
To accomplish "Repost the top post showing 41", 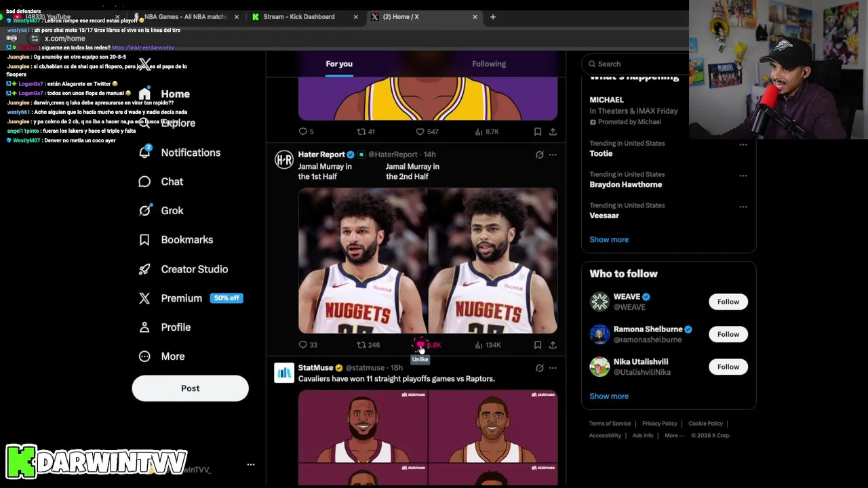I will click(x=366, y=131).
